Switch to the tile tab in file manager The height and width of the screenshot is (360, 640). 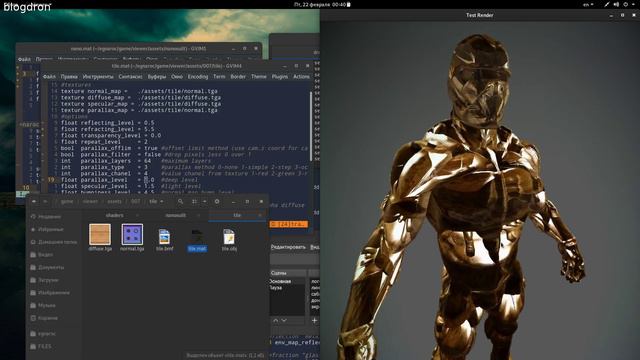point(237,215)
